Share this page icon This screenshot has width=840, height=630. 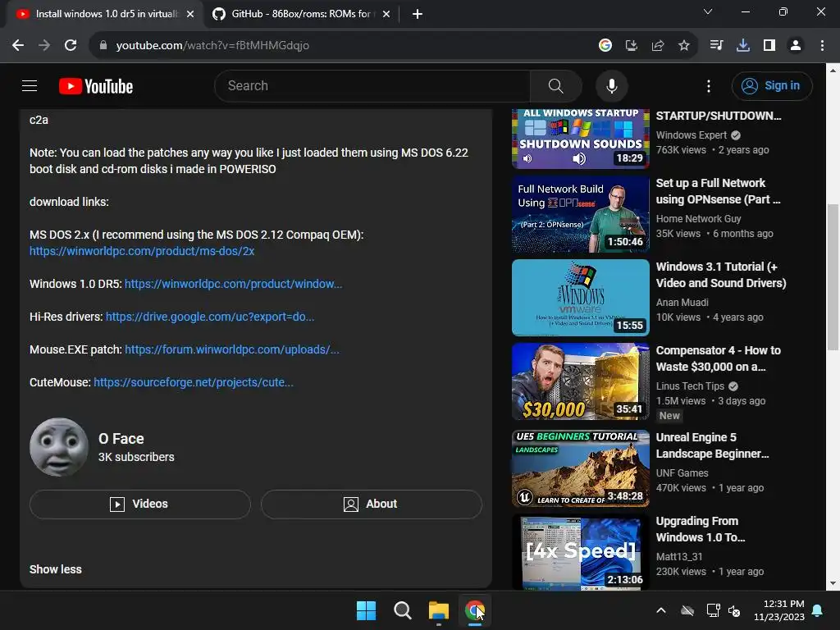(657, 45)
